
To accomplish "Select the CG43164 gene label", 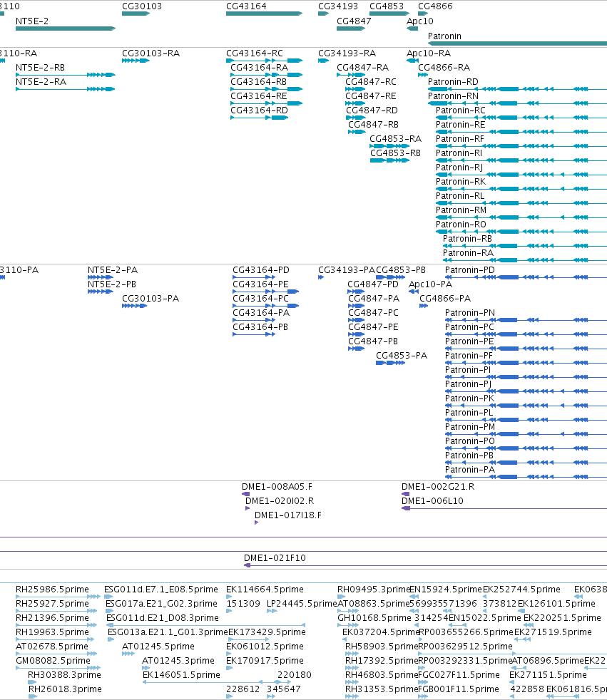I will click(x=246, y=6).
